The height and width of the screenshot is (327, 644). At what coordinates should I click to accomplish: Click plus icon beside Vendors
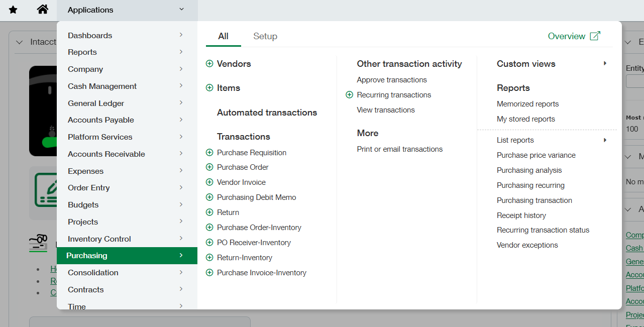(209, 64)
